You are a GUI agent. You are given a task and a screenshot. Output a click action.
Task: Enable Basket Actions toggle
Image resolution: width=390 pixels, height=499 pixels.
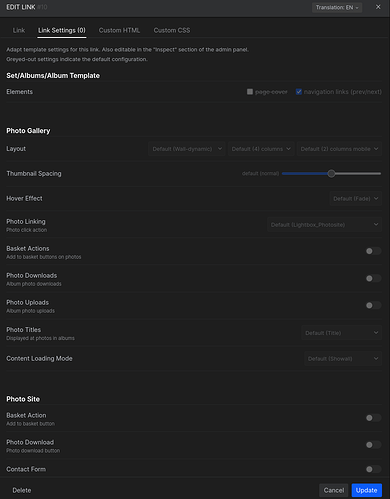[373, 251]
